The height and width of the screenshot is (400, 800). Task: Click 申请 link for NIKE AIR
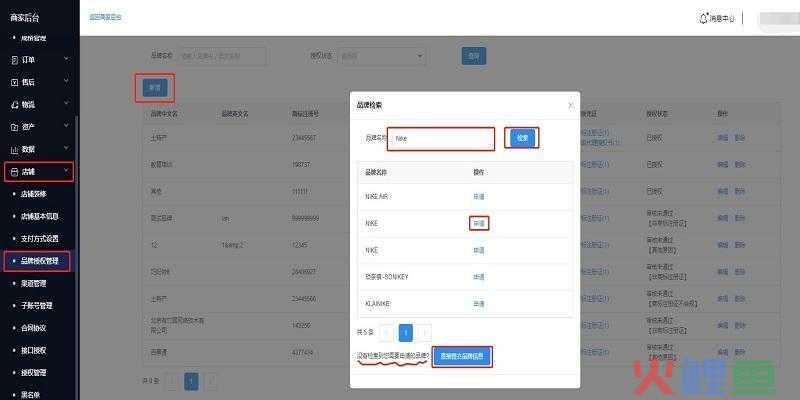click(478, 196)
